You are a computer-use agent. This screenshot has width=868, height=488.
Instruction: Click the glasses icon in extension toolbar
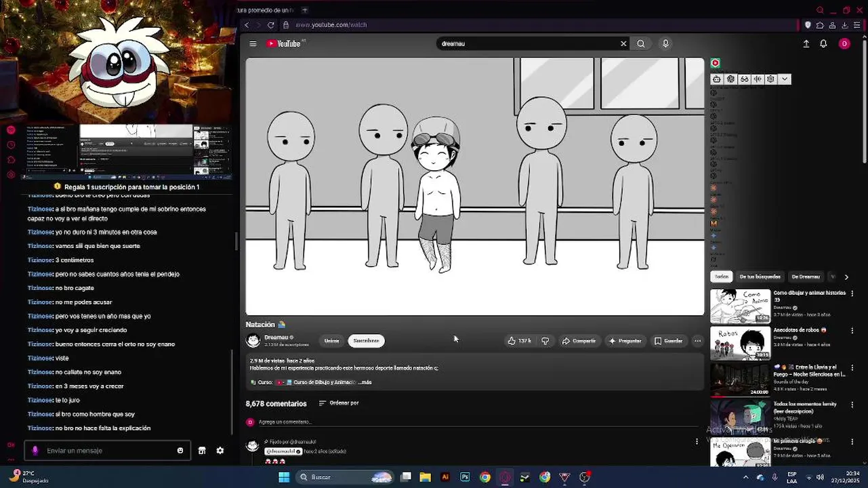click(744, 79)
